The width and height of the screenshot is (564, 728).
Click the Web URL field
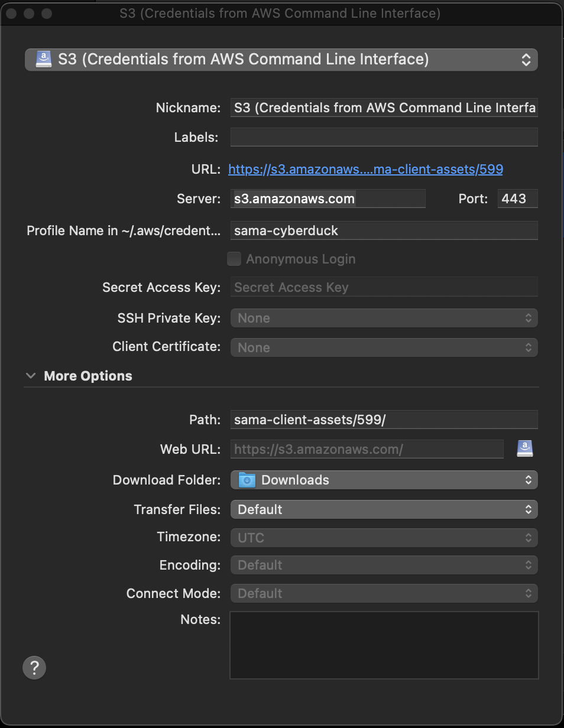pyautogui.click(x=367, y=449)
